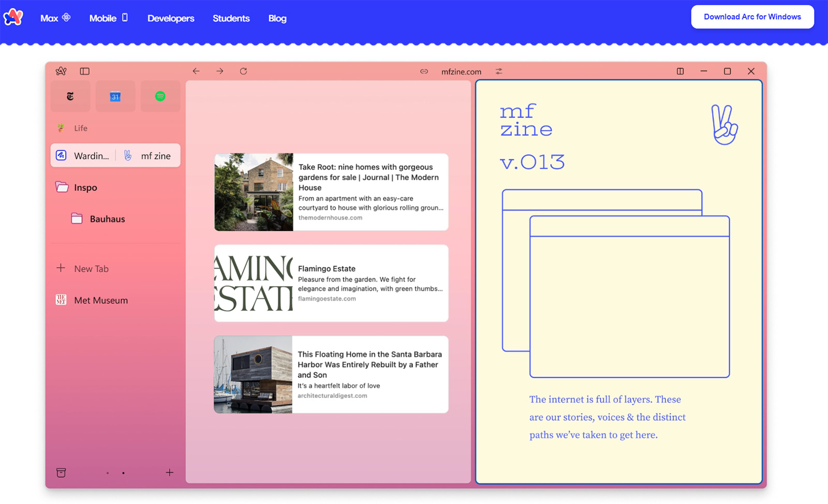
Task: Go back with the left arrow
Action: 196,71
